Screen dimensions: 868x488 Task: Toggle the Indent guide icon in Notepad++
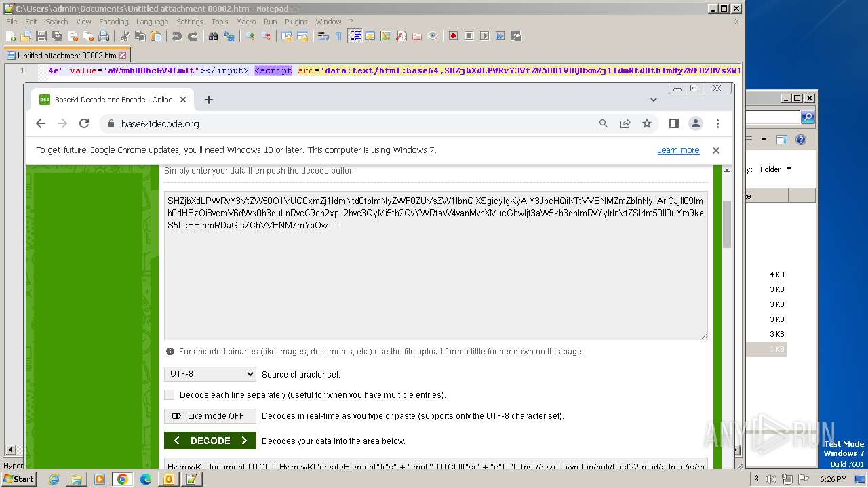pyautogui.click(x=355, y=36)
